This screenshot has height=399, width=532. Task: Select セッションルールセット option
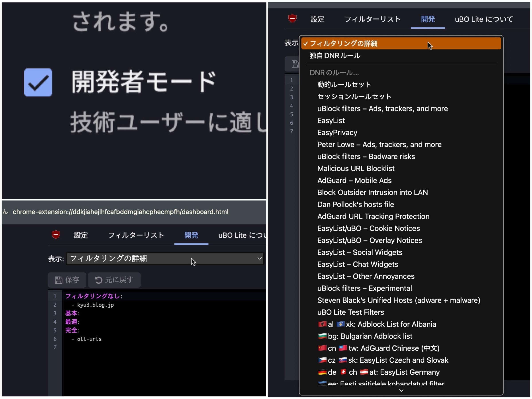pyautogui.click(x=401, y=96)
